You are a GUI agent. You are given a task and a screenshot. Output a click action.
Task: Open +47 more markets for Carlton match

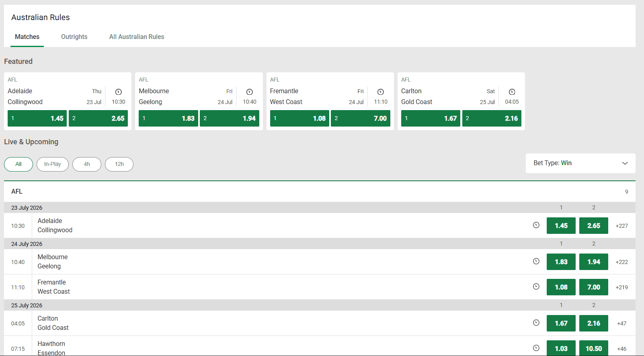tap(621, 323)
